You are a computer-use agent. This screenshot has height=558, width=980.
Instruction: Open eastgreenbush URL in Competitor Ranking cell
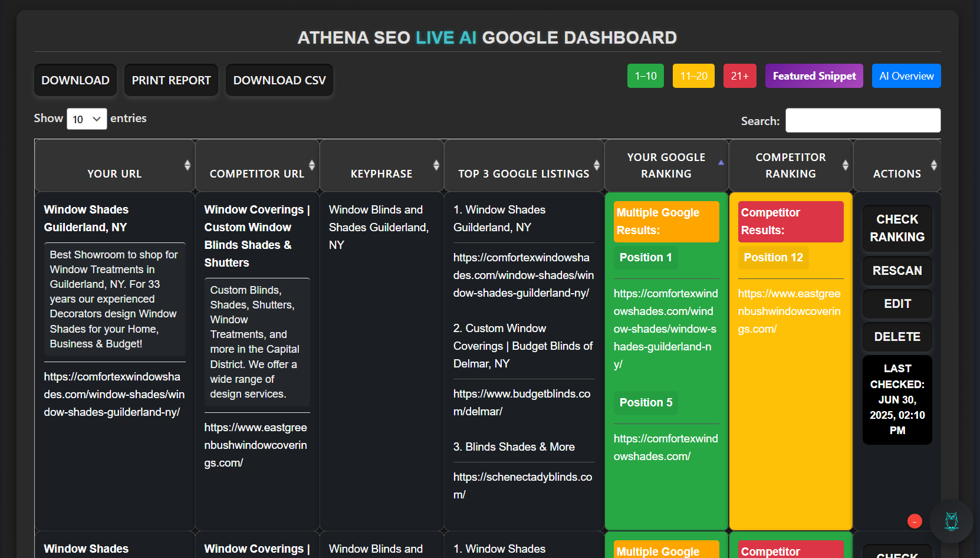[x=790, y=311]
